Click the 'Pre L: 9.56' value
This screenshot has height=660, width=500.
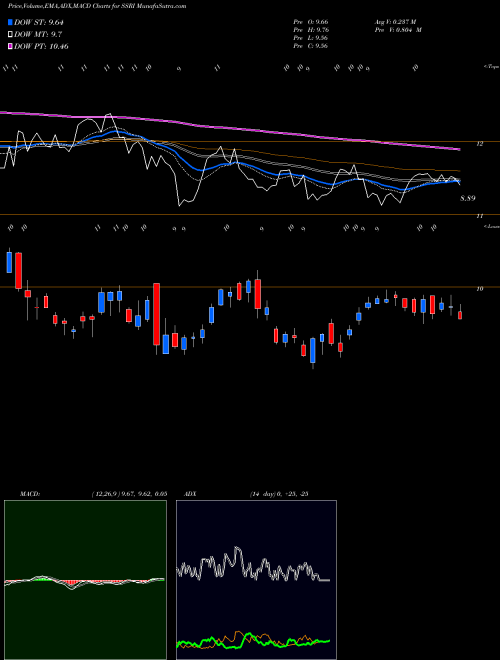311,38
